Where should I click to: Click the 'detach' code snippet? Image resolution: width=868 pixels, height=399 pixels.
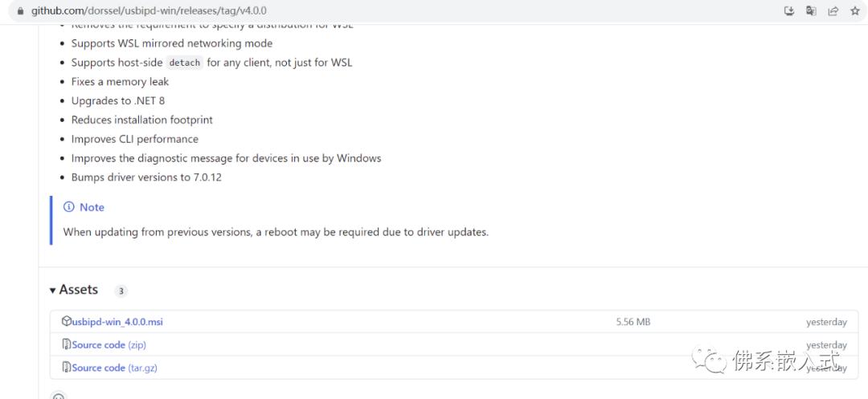tap(184, 63)
